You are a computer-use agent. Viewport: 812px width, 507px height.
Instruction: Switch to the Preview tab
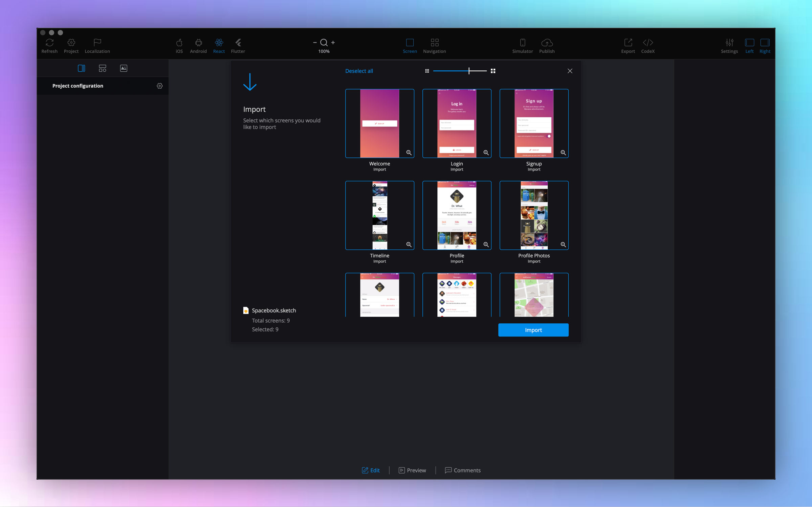pyautogui.click(x=412, y=470)
